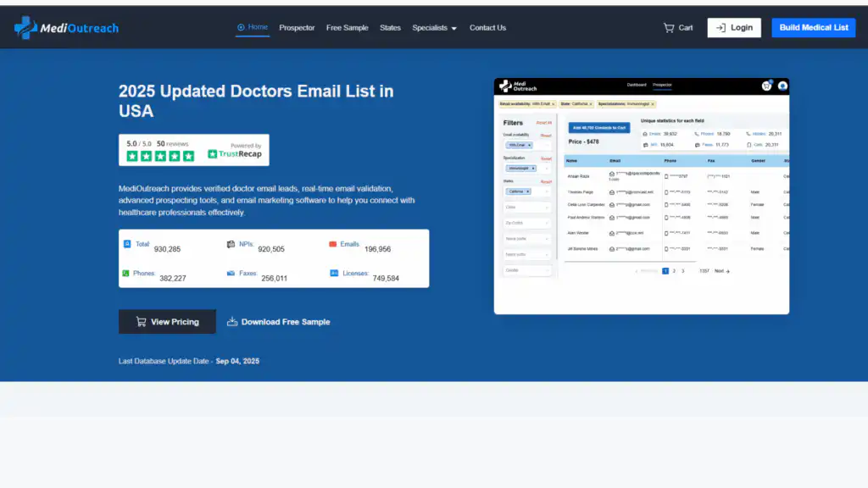
Task: Click the Licenses stat icon
Action: [334, 274]
